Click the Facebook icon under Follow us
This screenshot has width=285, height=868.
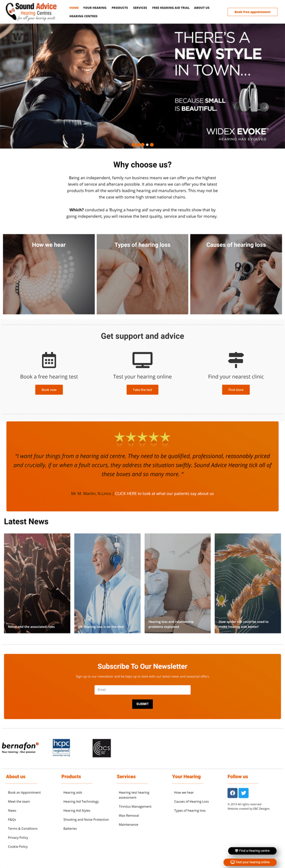click(x=233, y=793)
